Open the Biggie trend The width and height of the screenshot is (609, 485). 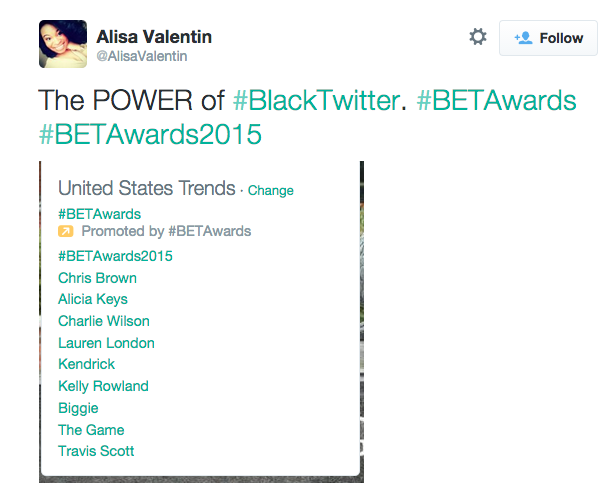(78, 408)
